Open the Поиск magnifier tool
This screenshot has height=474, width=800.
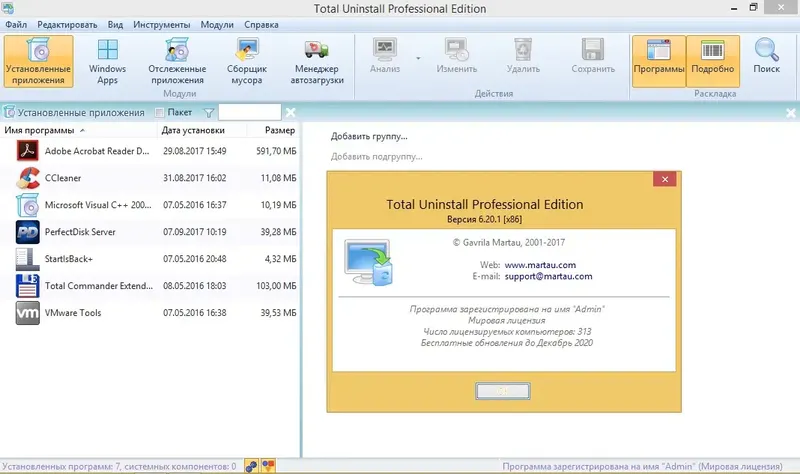coord(766,56)
